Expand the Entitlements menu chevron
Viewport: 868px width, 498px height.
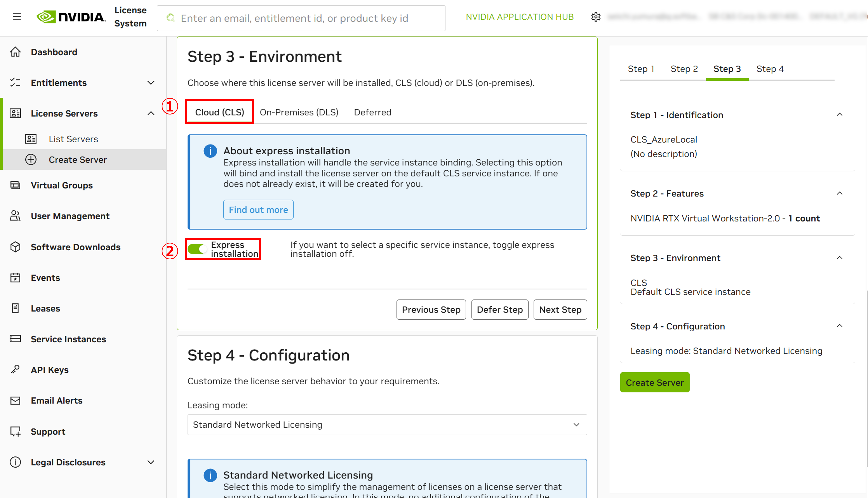tap(151, 82)
